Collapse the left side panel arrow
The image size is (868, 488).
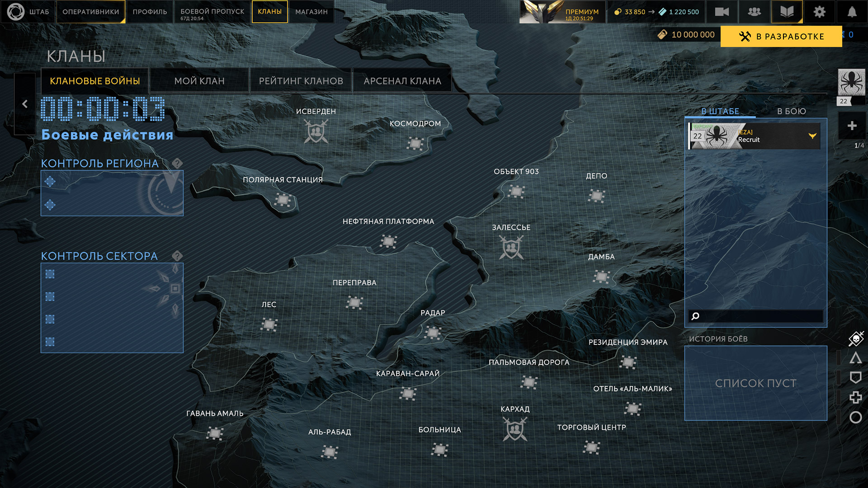25,104
